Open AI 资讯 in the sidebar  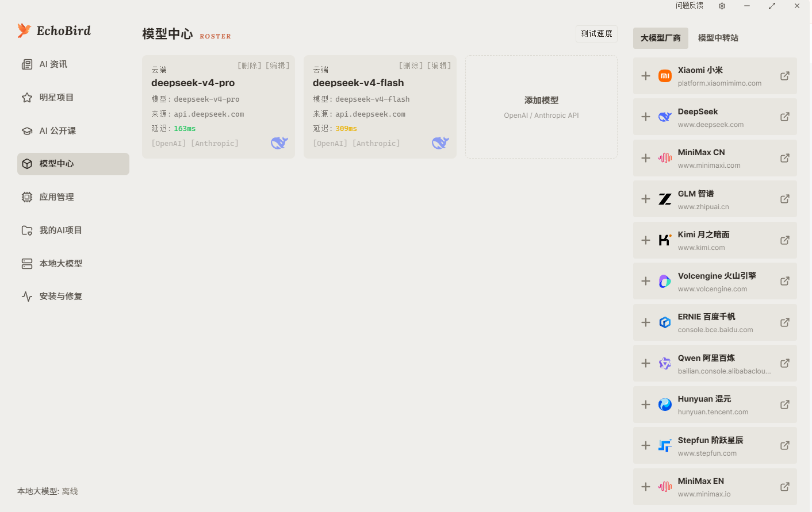tap(73, 64)
